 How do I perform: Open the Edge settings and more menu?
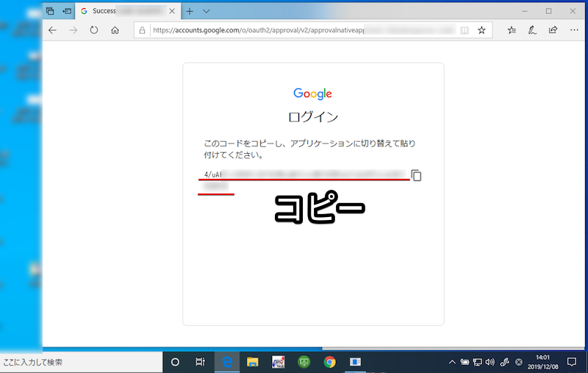pos(573,30)
